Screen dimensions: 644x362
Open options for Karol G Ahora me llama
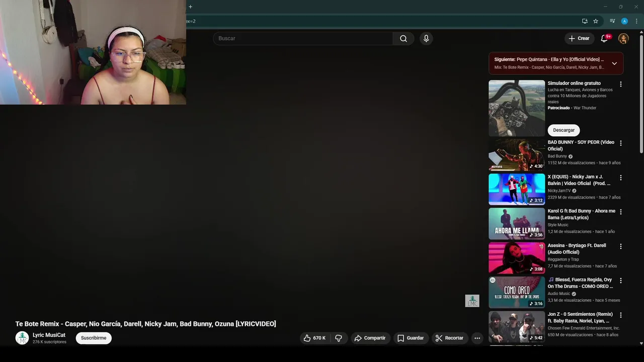point(620,212)
